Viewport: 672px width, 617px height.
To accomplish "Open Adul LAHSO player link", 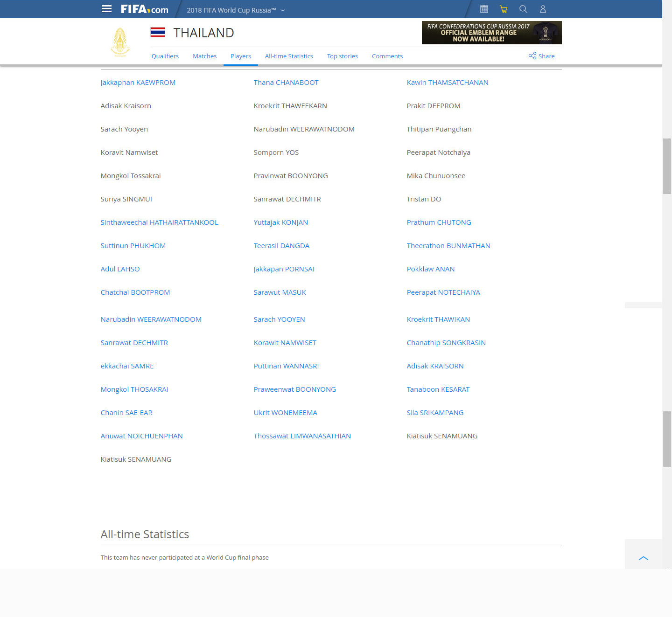I will pos(120,269).
